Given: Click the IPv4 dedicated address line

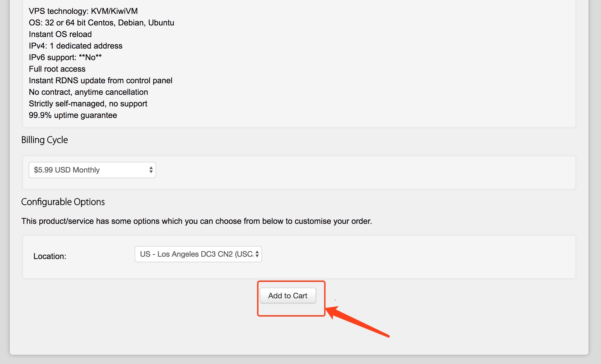Looking at the screenshot, I should click(x=75, y=46).
